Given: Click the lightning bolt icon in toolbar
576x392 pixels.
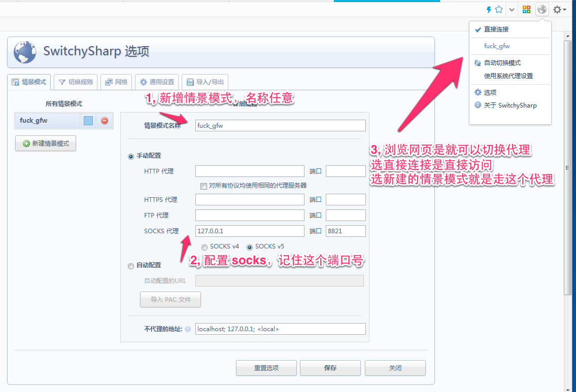Looking at the screenshot, I should coord(489,10).
